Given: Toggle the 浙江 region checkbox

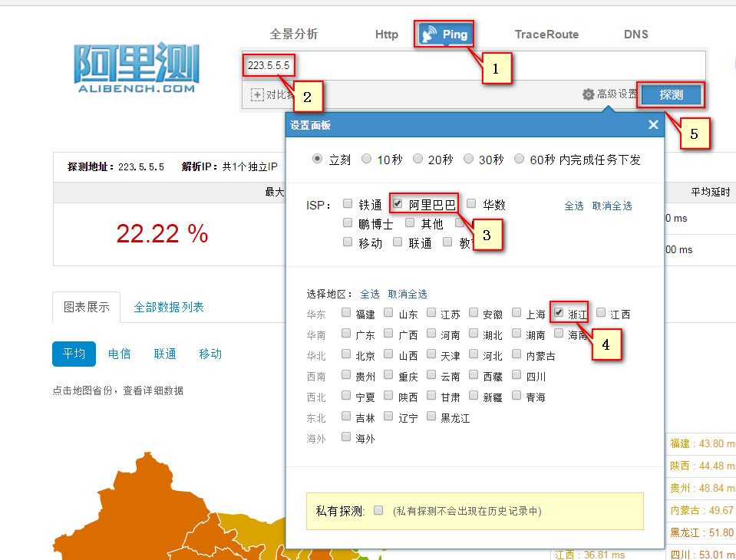Looking at the screenshot, I should tap(559, 313).
